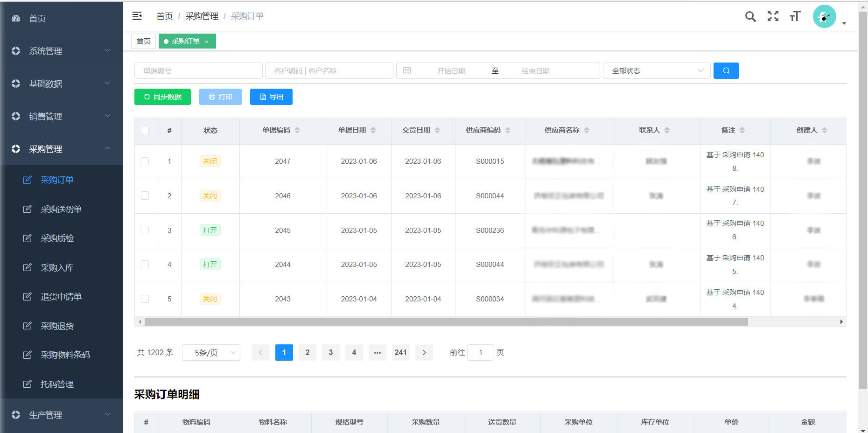Open the global search magnifier icon
Screen dimensions: 868x433
click(750, 16)
